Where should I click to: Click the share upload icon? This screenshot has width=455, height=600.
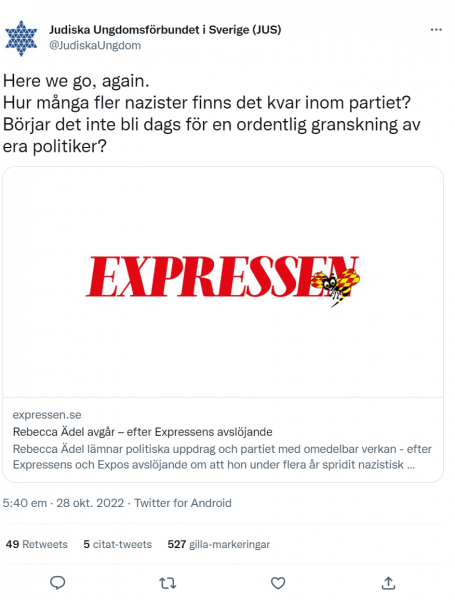388,583
